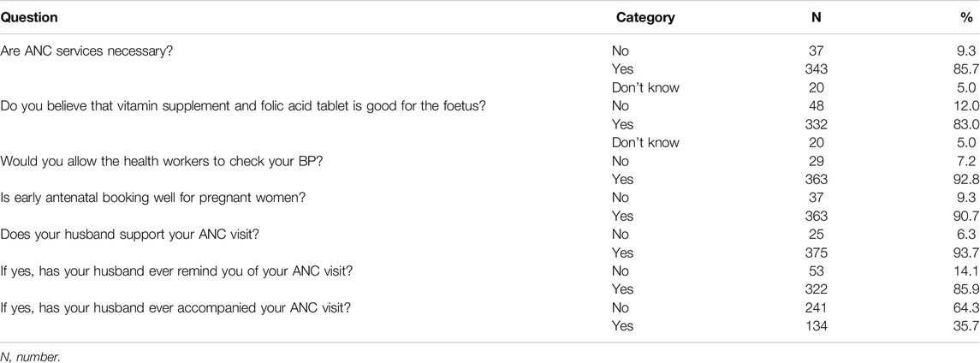Image resolution: width=980 pixels, height=363 pixels.
Task: Select the N value 343
Action: click(x=816, y=69)
